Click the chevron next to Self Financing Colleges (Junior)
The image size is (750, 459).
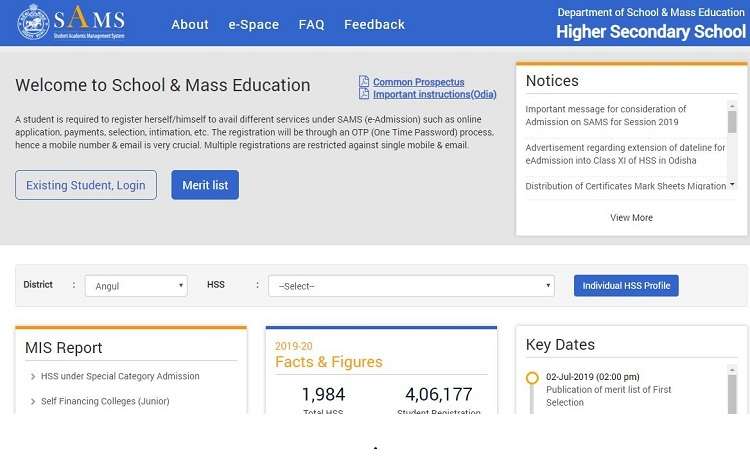[x=33, y=402]
